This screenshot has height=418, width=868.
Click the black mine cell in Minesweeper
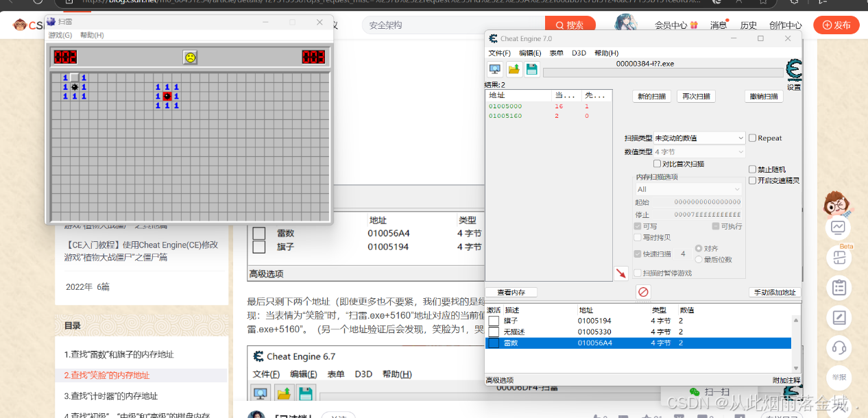coord(75,87)
